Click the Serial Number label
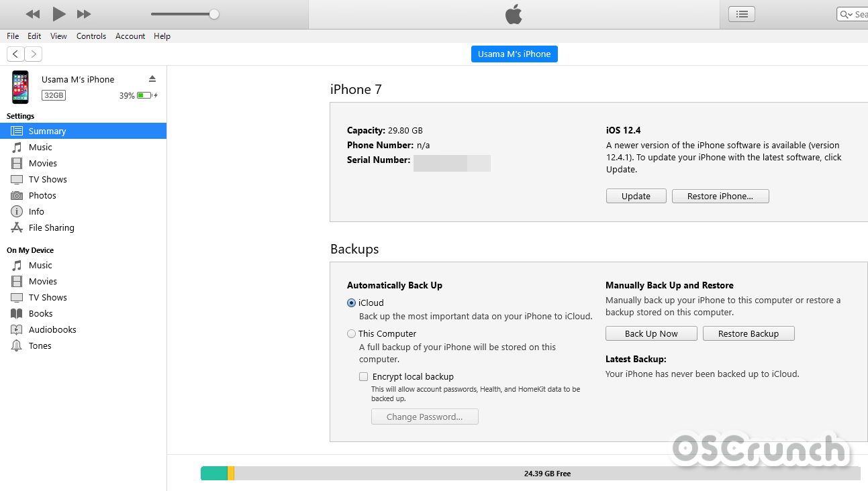Image resolution: width=868 pixels, height=491 pixels. pos(379,160)
